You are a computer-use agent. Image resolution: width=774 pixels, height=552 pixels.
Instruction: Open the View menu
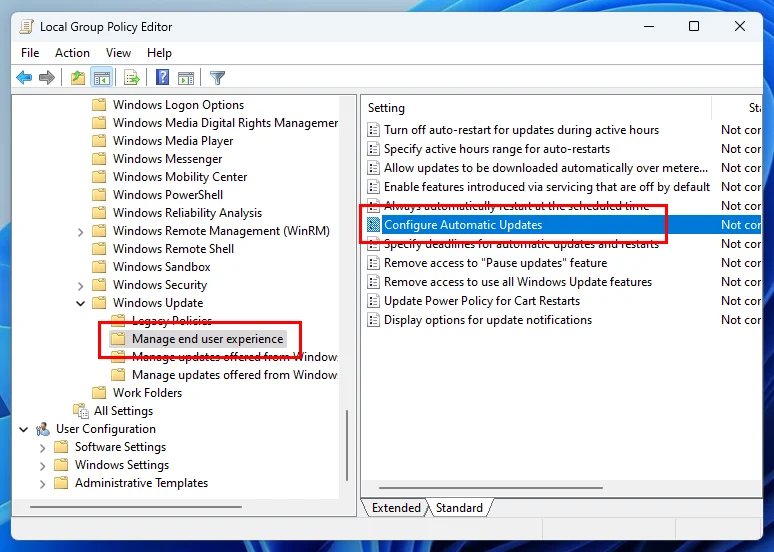coord(118,53)
